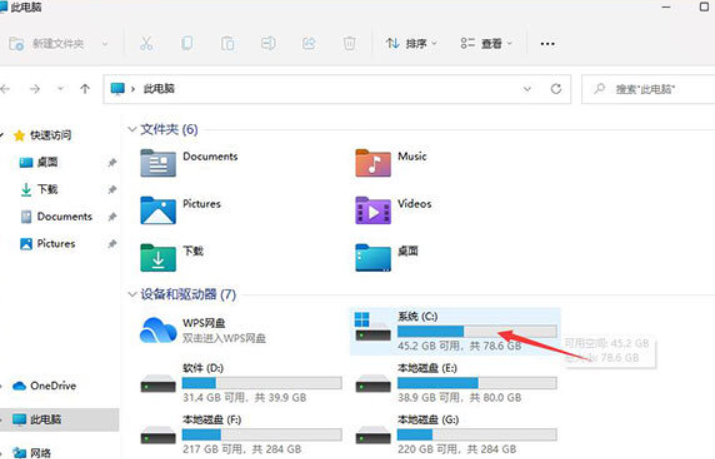Open the three-dot more options menu

(547, 44)
